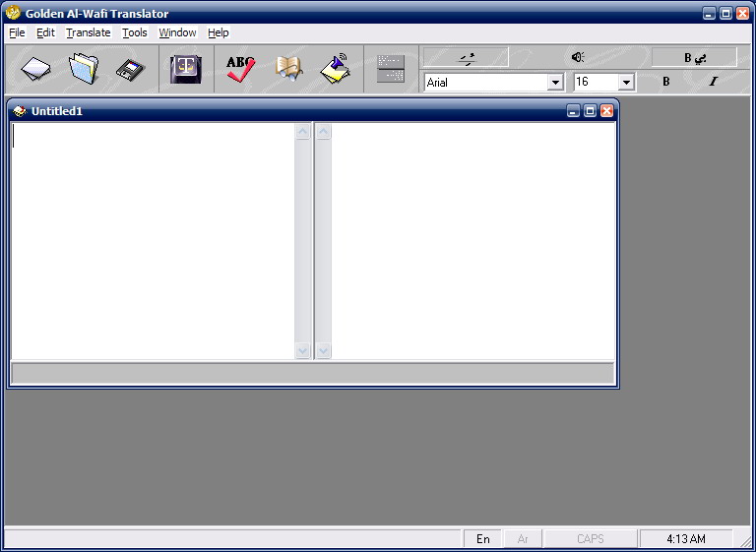Click the Golden Al-Wafi application title icon
Screen dimensions: 756x552
[13, 13]
